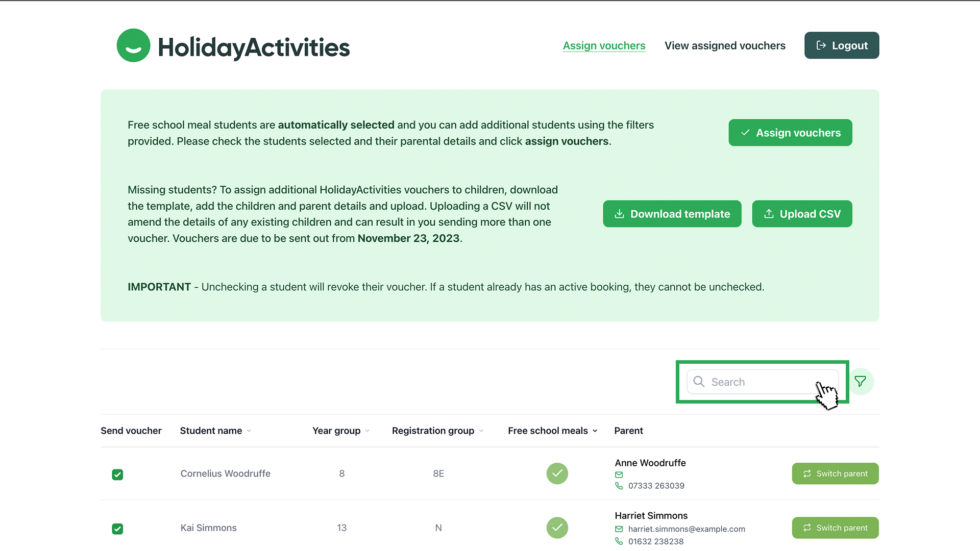This screenshot has height=551, width=980.
Task: Uncheck voucher for Cornelius Woodruffe
Action: coord(117,474)
